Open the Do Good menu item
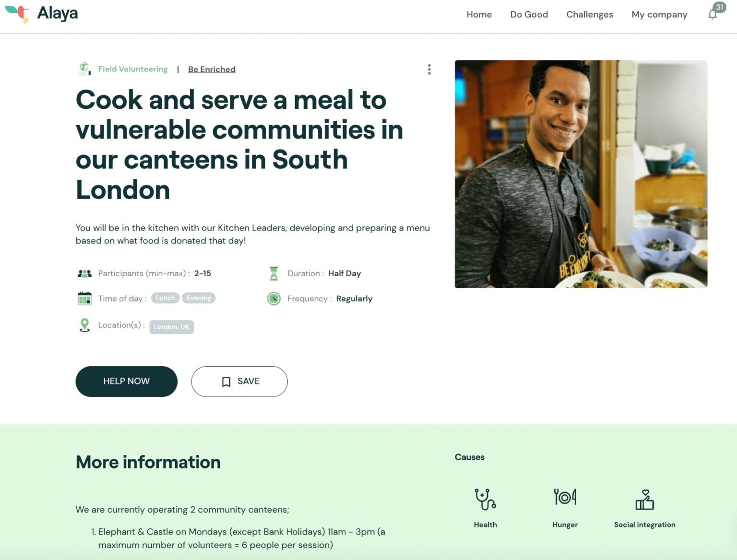The image size is (737, 560). point(529,14)
